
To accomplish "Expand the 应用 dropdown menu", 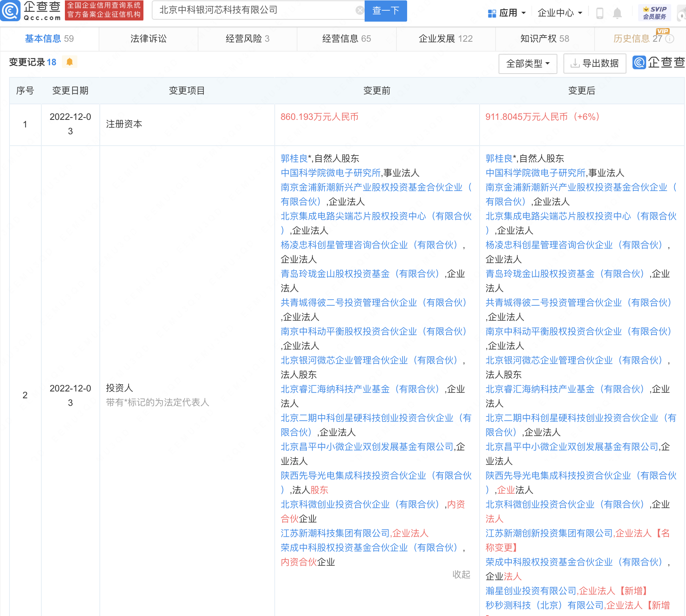I will point(512,13).
